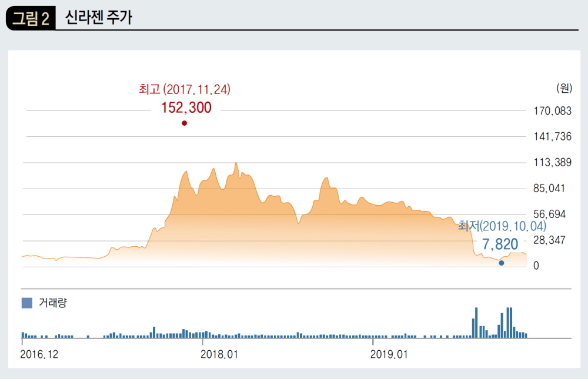The height and width of the screenshot is (379, 588).
Task: Select the peak value 152,300
Action: pos(186,108)
